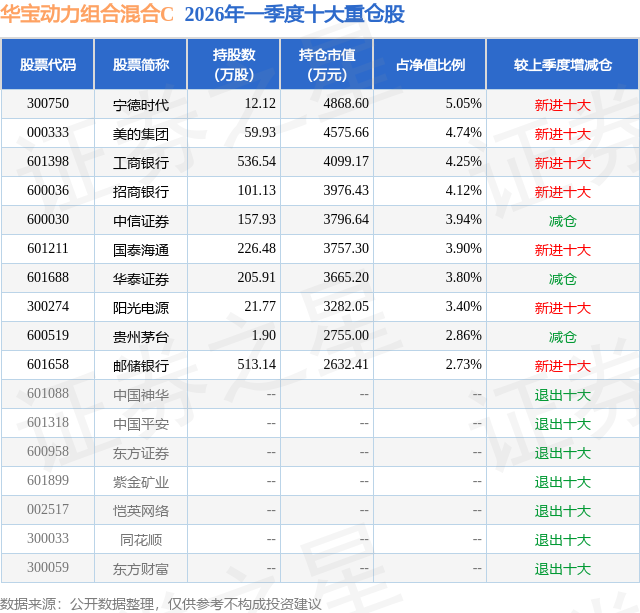640x613 pixels.
Task: Click market value 2755.00
Action: [x=346, y=335]
